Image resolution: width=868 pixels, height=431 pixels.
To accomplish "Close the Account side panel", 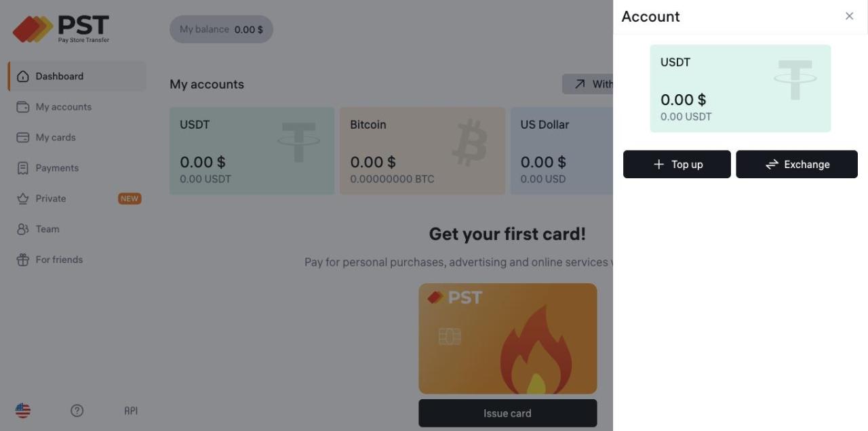I will pos(849,16).
